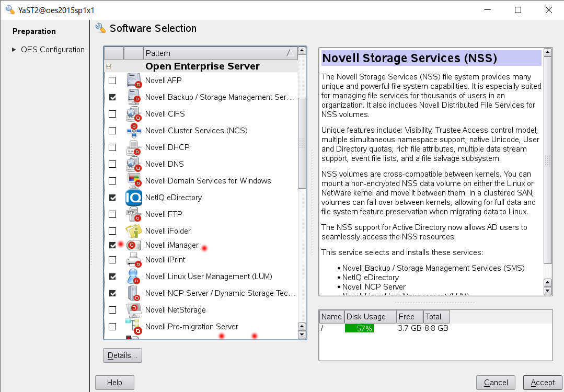Viewport: 564px width, 392px height.
Task: Click the description panel scroll up arrow
Action: pyautogui.click(x=547, y=52)
